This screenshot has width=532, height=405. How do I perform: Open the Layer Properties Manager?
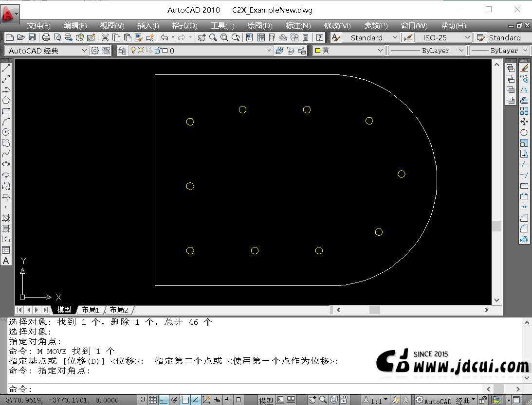tap(122, 51)
